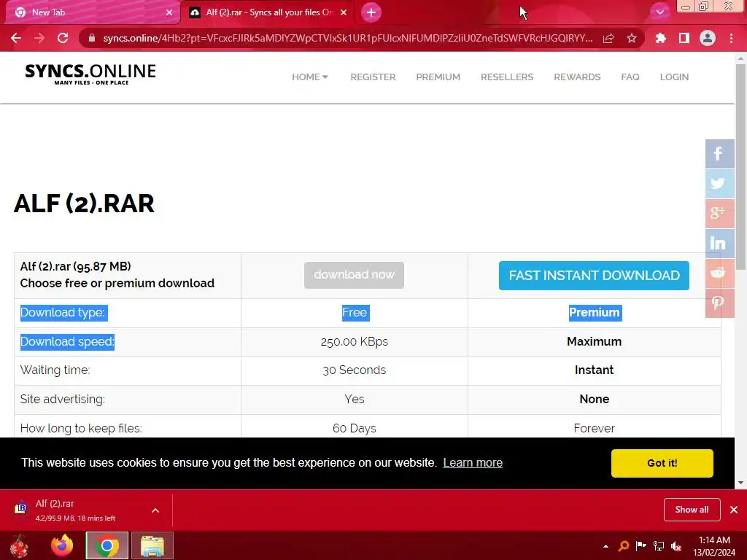Click Show all downloads button
The width and height of the screenshot is (747, 560).
[692, 510]
